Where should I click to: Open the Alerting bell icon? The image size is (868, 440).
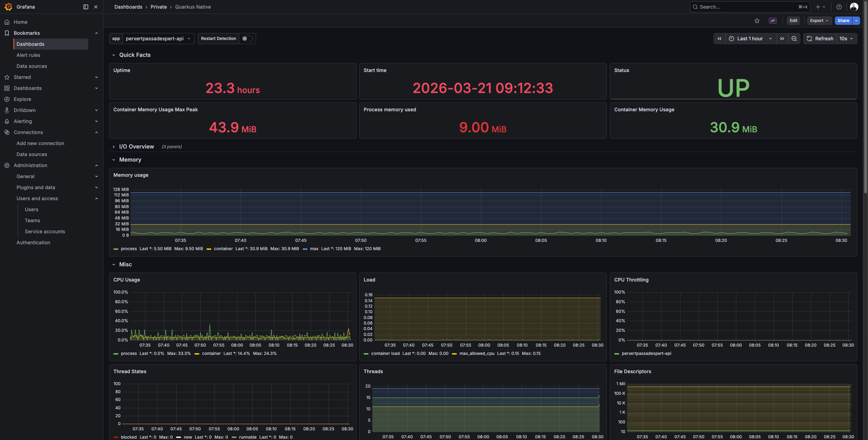(x=7, y=121)
